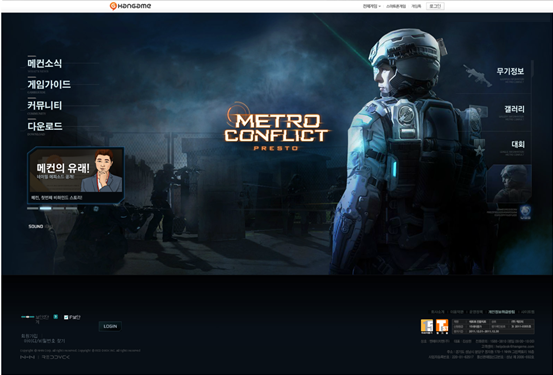Image resolution: width=553 pixels, height=375 pixels.
Task: Open the 메컨의 유래 banner thumbnail
Action: [76, 175]
